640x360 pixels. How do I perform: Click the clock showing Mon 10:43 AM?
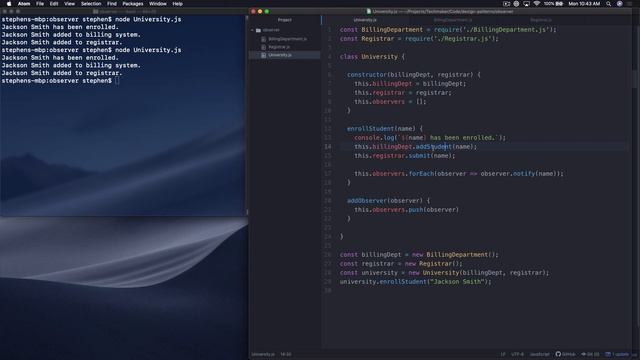[x=584, y=4]
